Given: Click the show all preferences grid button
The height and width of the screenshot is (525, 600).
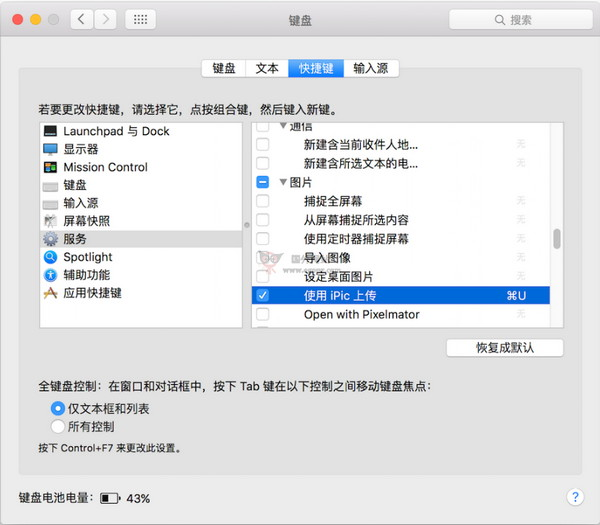Looking at the screenshot, I should click(x=141, y=19).
